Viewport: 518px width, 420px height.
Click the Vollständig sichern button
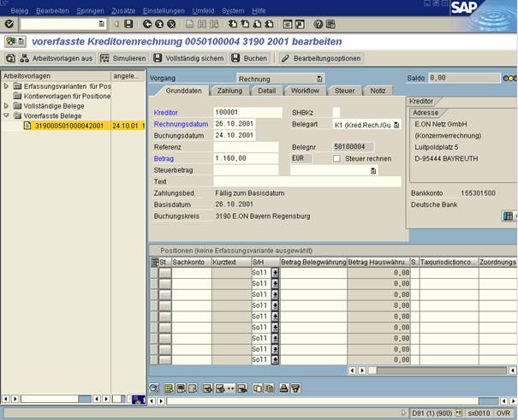tap(189, 58)
